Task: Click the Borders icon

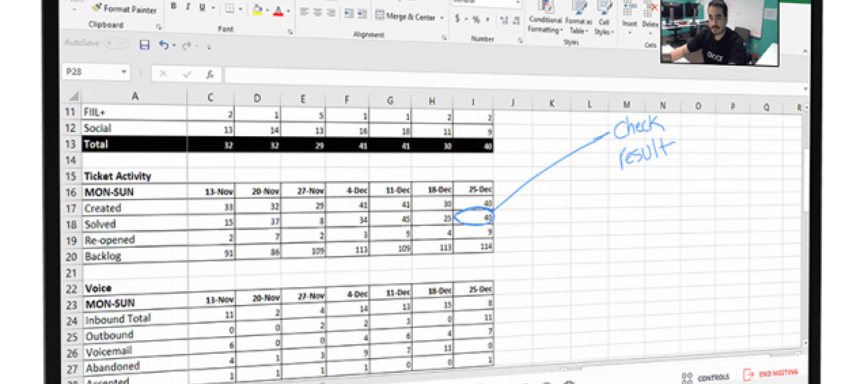Action: [x=230, y=8]
